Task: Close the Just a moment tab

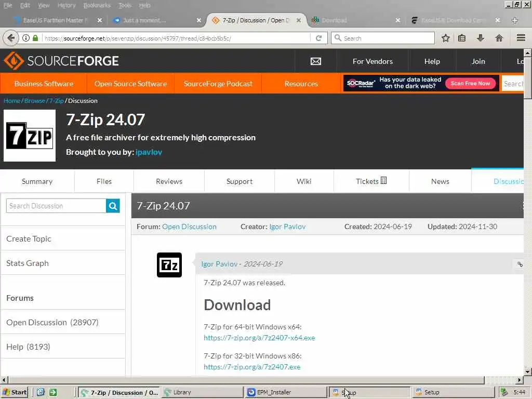Action: click(x=199, y=20)
